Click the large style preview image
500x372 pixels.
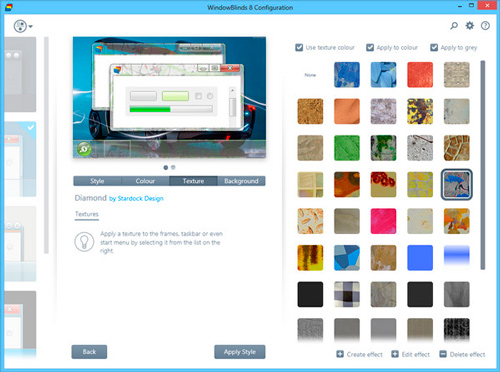coord(169,97)
